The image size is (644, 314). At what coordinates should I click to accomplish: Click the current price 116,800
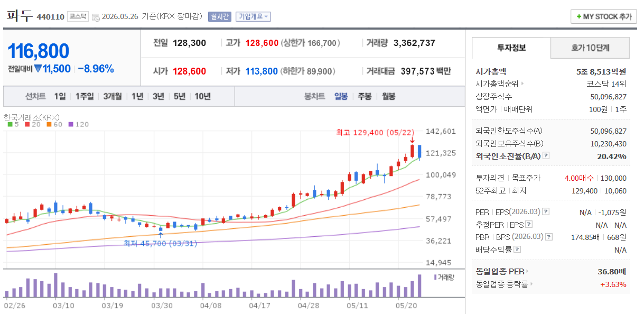(x=39, y=51)
